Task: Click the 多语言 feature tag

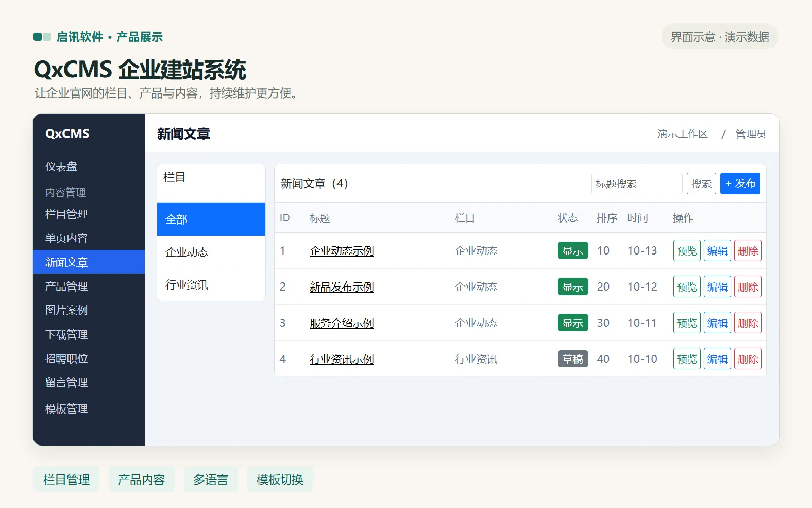Action: coord(211,480)
